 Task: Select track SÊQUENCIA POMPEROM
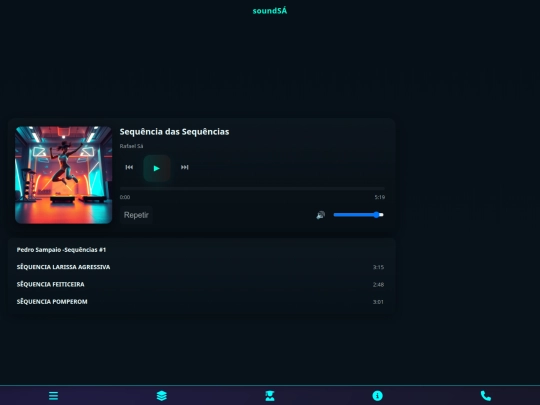[x=200, y=302]
